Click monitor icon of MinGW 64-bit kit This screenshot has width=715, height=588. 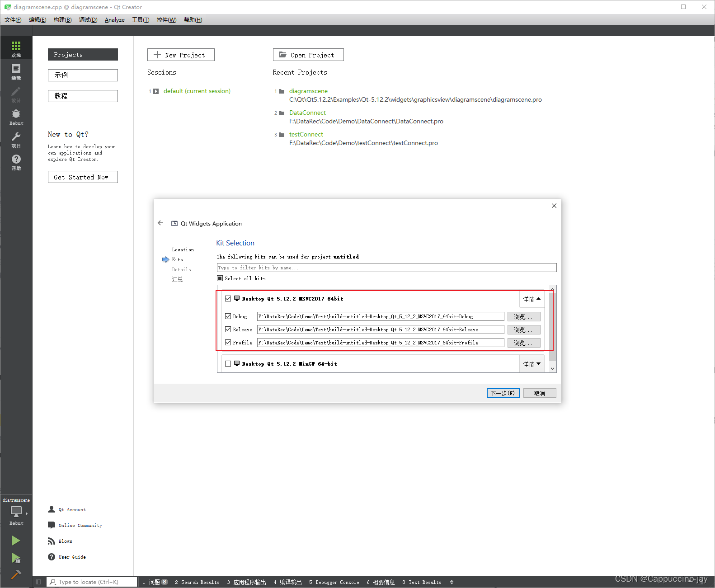[x=237, y=363]
